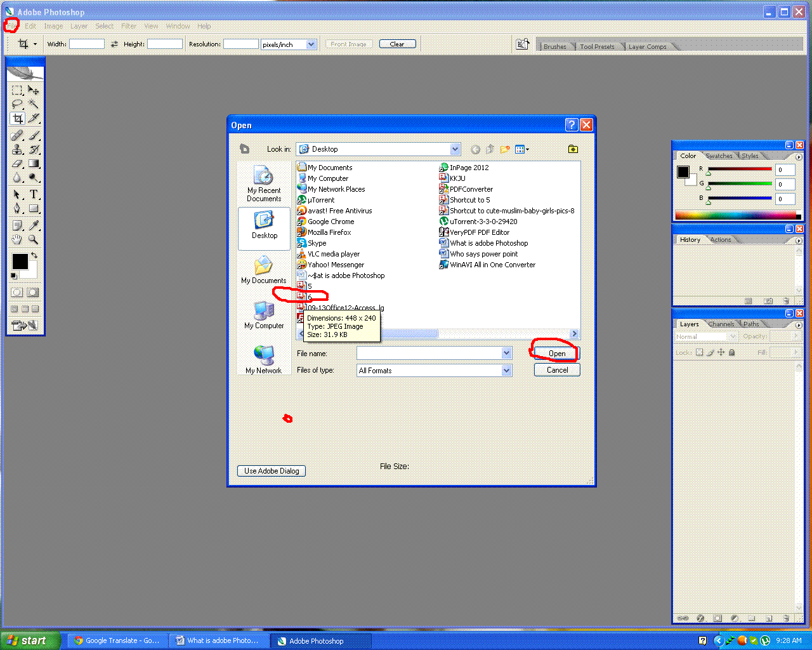Reset default foreground and background colors

pyautogui.click(x=13, y=275)
